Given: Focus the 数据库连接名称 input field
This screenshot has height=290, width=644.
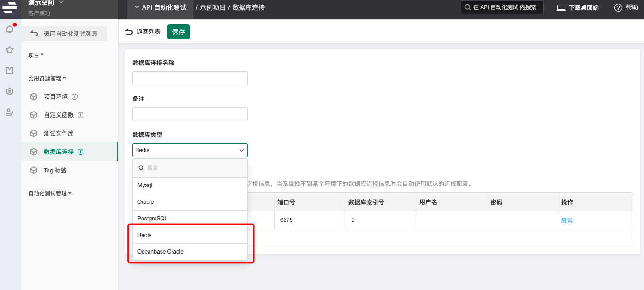Looking at the screenshot, I should click(x=190, y=78).
